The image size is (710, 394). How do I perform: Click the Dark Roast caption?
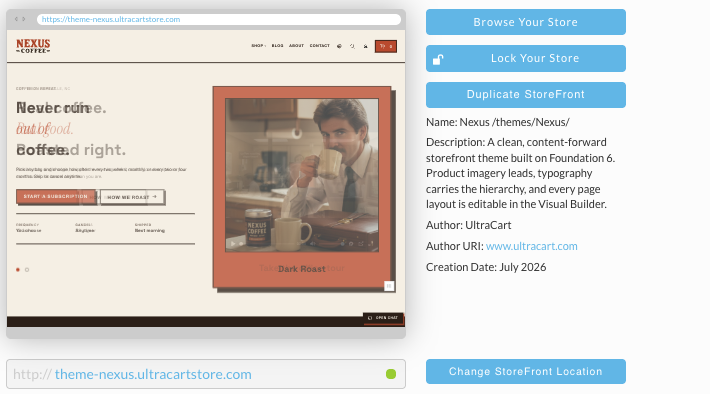pyautogui.click(x=302, y=269)
